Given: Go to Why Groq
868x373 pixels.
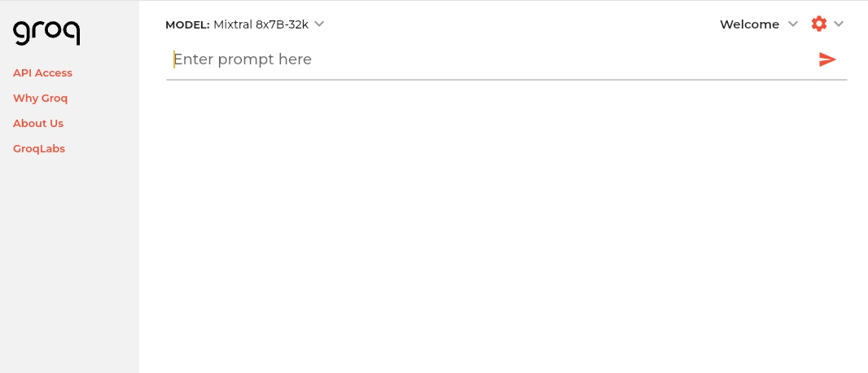Looking at the screenshot, I should click(40, 98).
